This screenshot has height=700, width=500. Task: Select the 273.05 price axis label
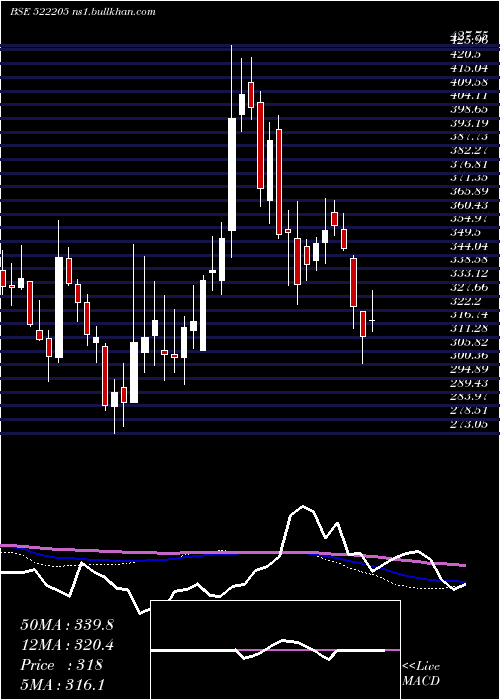pyautogui.click(x=469, y=424)
